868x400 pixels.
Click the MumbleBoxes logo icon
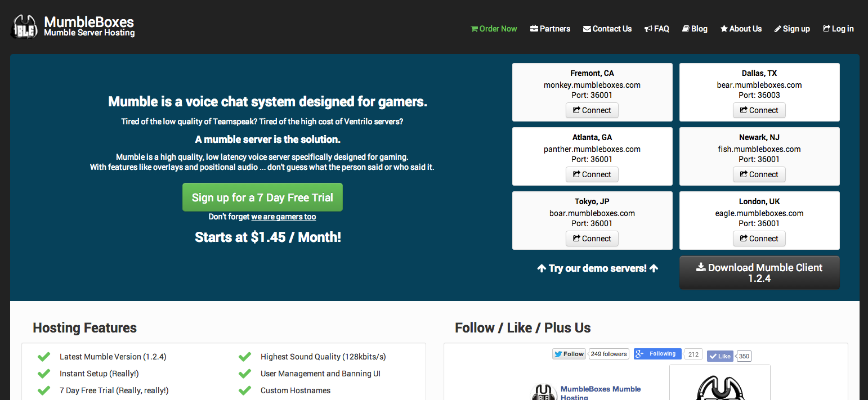(x=24, y=26)
